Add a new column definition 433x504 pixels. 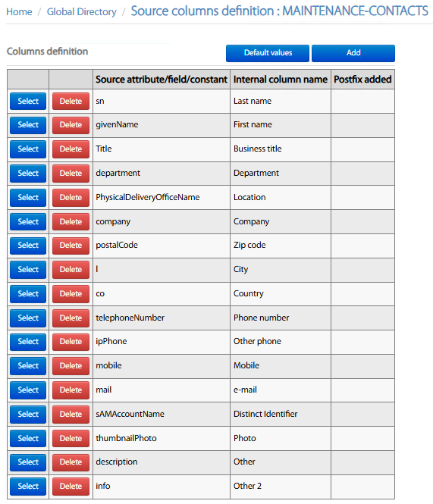click(x=353, y=53)
